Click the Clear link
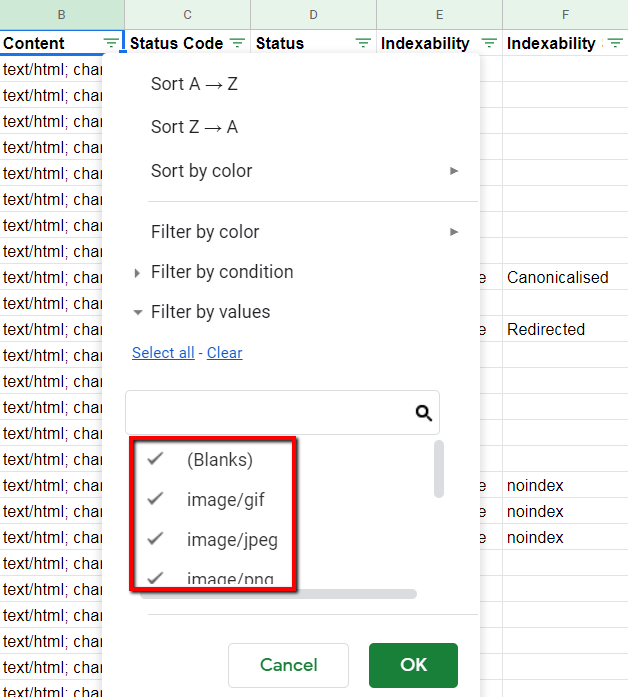 pyautogui.click(x=224, y=353)
